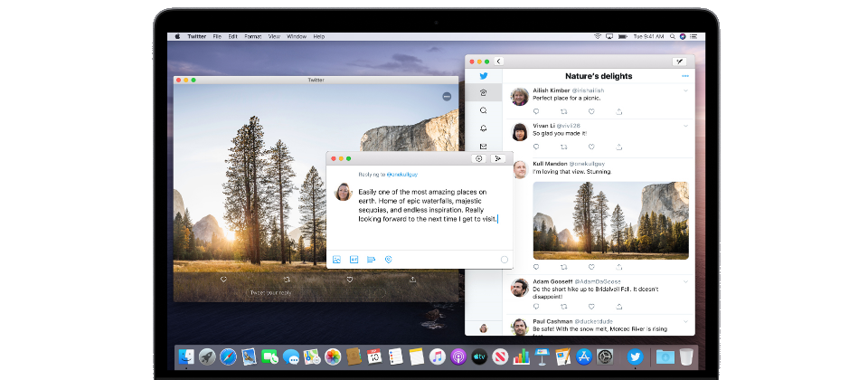Expand the chevron on Ailish Kimber's tweet

(x=686, y=90)
